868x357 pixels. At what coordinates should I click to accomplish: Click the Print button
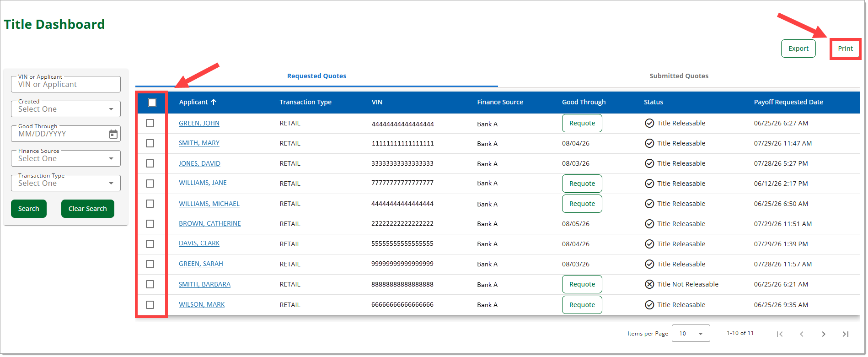(x=845, y=49)
